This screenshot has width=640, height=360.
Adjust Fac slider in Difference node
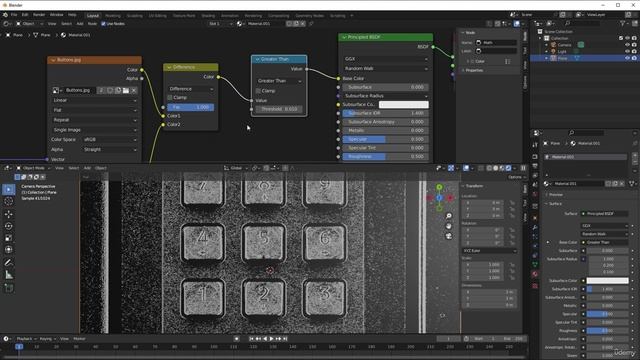pos(191,107)
